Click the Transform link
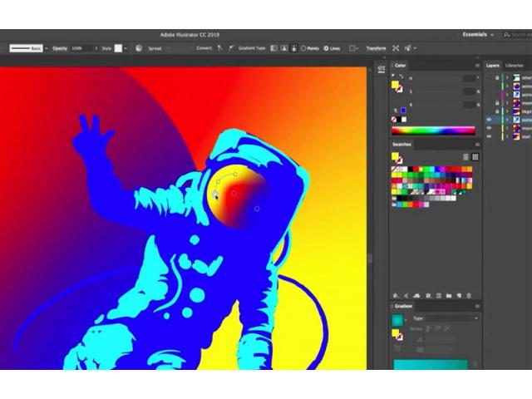This screenshot has height=399, width=532. (x=376, y=48)
